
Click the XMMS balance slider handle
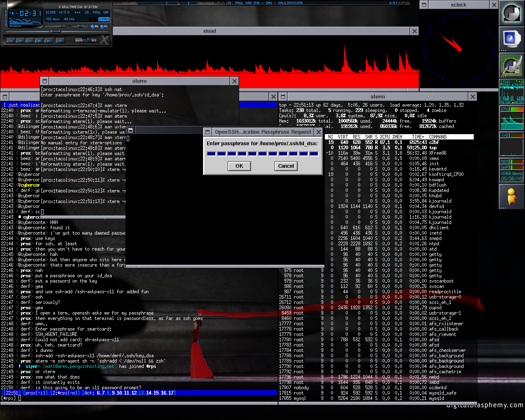[80, 26]
